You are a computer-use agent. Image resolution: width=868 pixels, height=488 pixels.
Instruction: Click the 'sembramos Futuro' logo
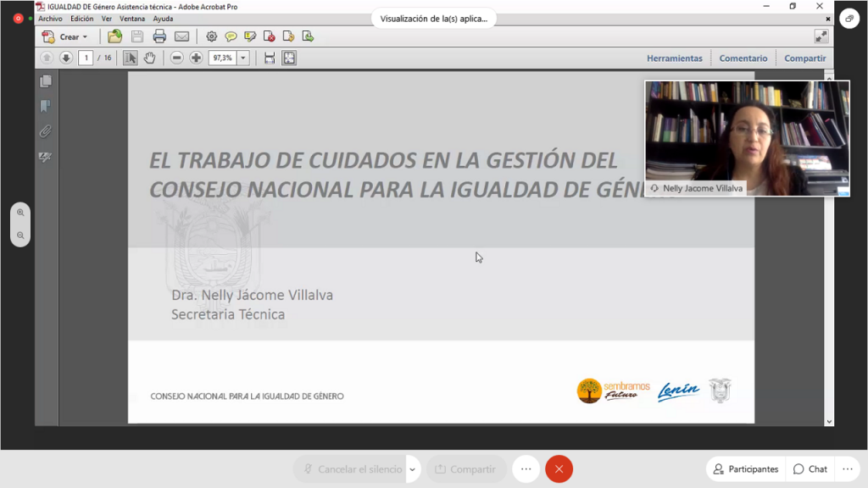[x=614, y=391]
